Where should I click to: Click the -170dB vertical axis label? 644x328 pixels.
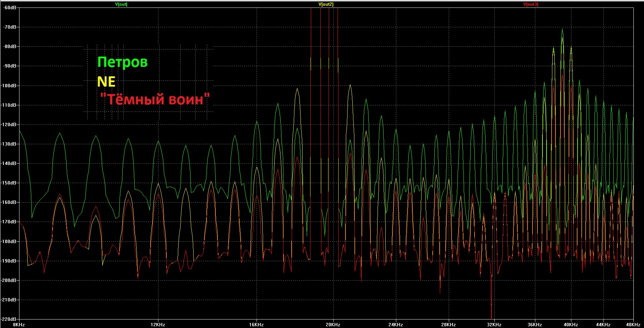pos(9,222)
